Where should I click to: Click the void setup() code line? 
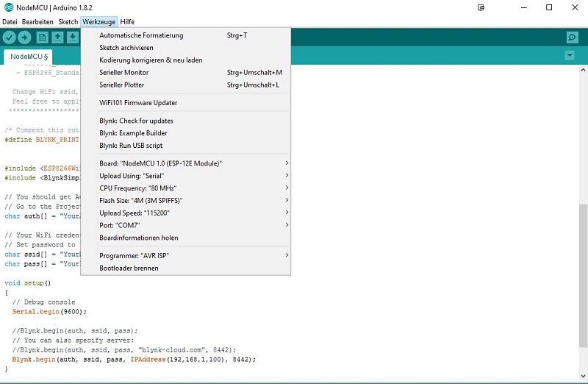pyautogui.click(x=27, y=283)
